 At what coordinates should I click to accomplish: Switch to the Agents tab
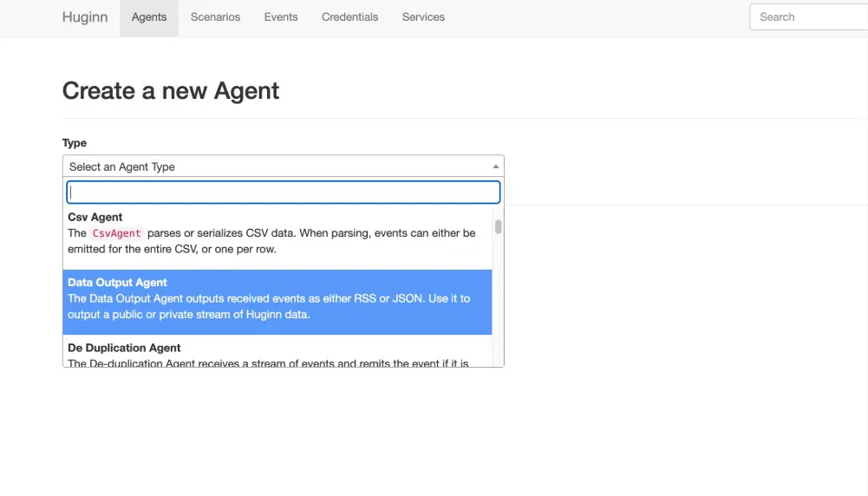[x=149, y=17]
